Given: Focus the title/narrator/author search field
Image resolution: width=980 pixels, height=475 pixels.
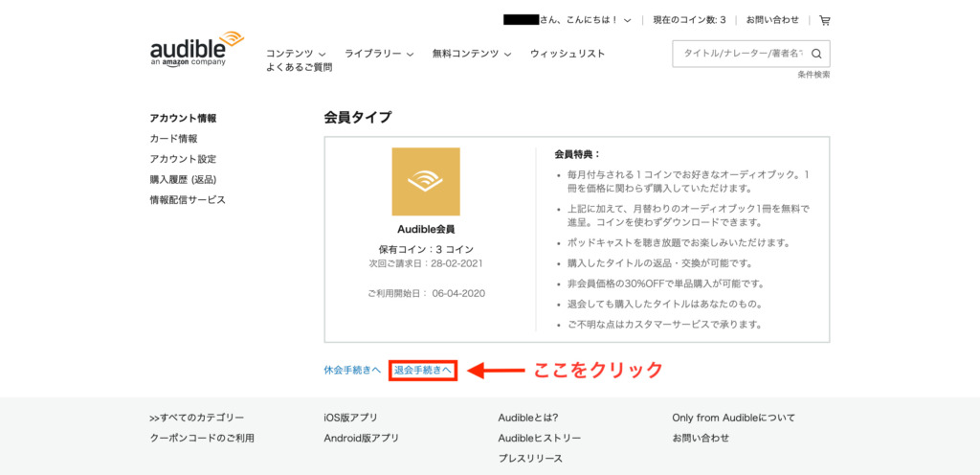Looking at the screenshot, I should [741, 54].
